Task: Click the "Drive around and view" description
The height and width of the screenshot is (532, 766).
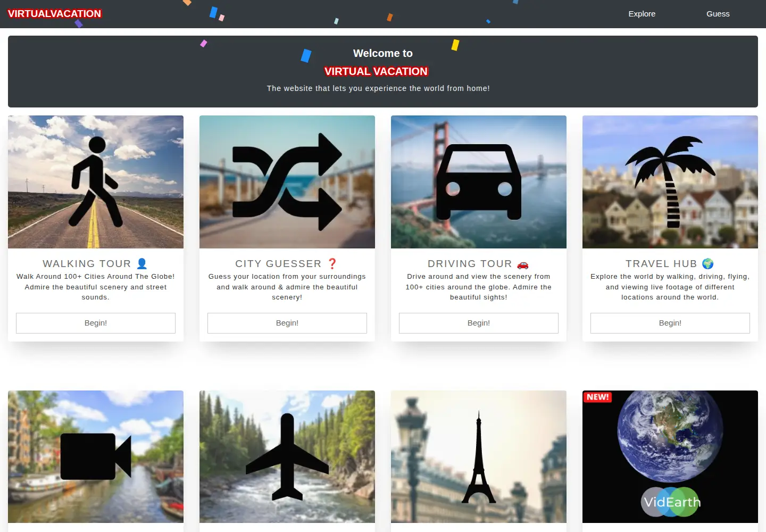Action: click(x=479, y=287)
